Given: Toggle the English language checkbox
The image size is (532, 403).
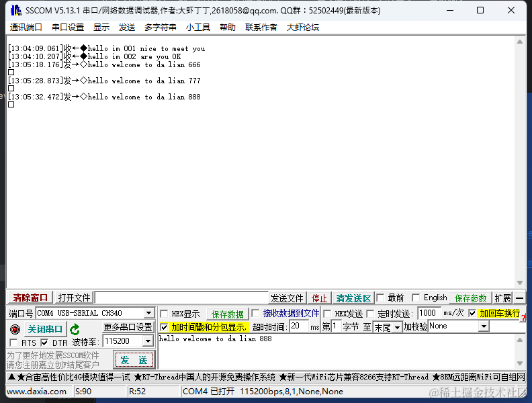Looking at the screenshot, I should [x=416, y=298].
